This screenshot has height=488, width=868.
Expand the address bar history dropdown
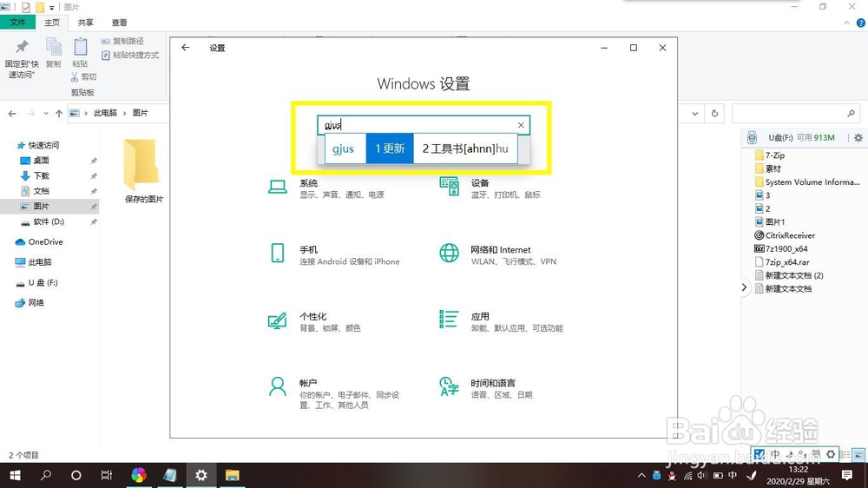(694, 114)
